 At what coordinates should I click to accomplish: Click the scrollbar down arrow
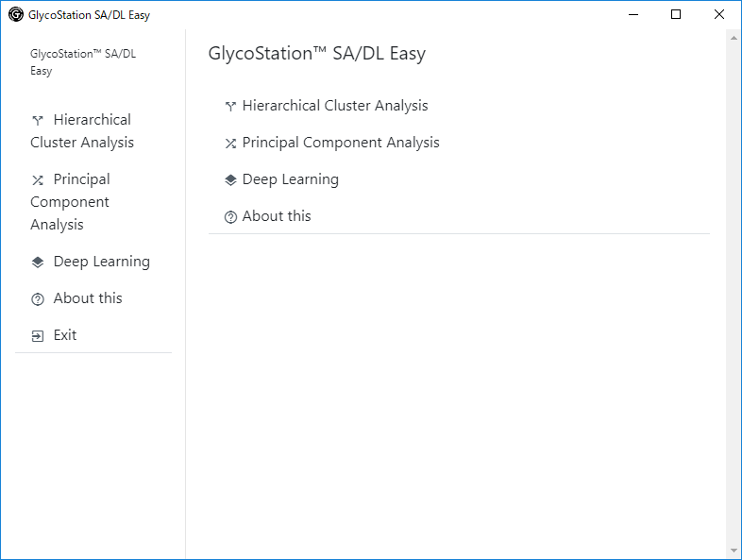[734, 551]
